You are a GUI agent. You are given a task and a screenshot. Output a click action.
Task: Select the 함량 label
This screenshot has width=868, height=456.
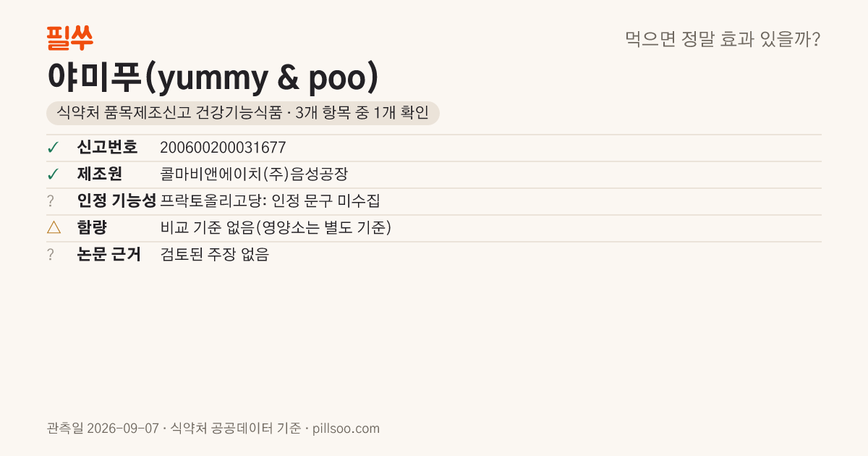pyautogui.click(x=92, y=228)
